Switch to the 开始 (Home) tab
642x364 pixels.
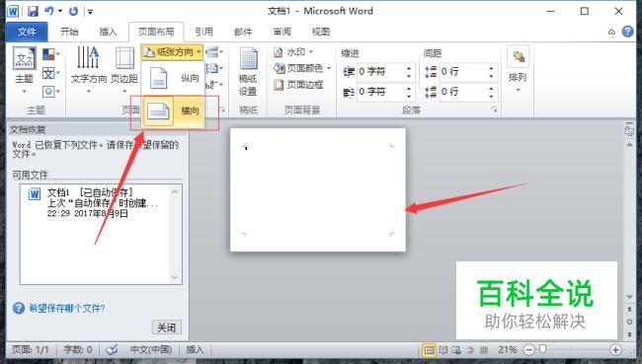coord(69,32)
